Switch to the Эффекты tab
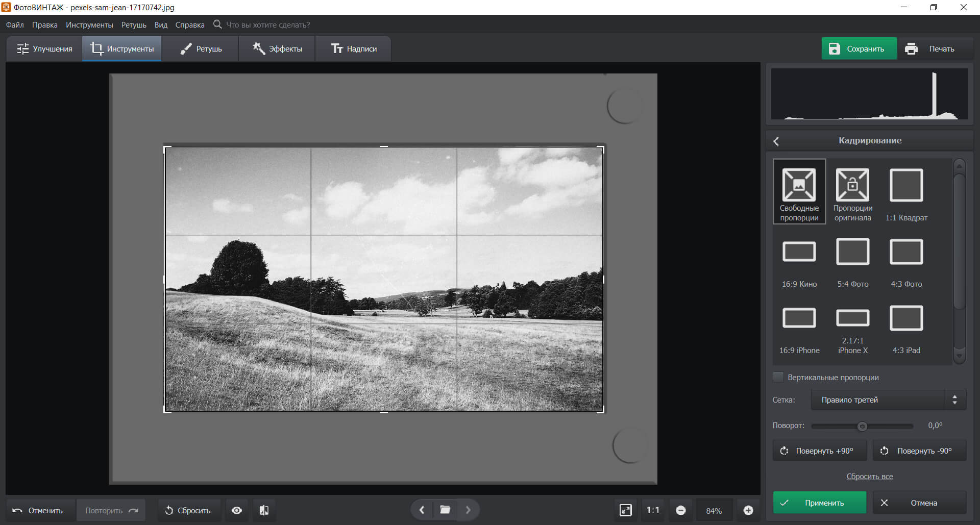The image size is (980, 525). (x=277, y=49)
